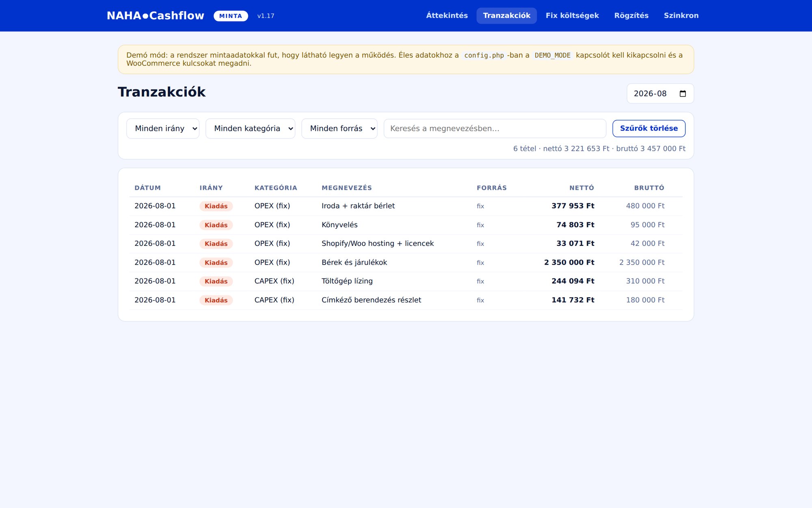Open the Szinkron tab

(681, 15)
